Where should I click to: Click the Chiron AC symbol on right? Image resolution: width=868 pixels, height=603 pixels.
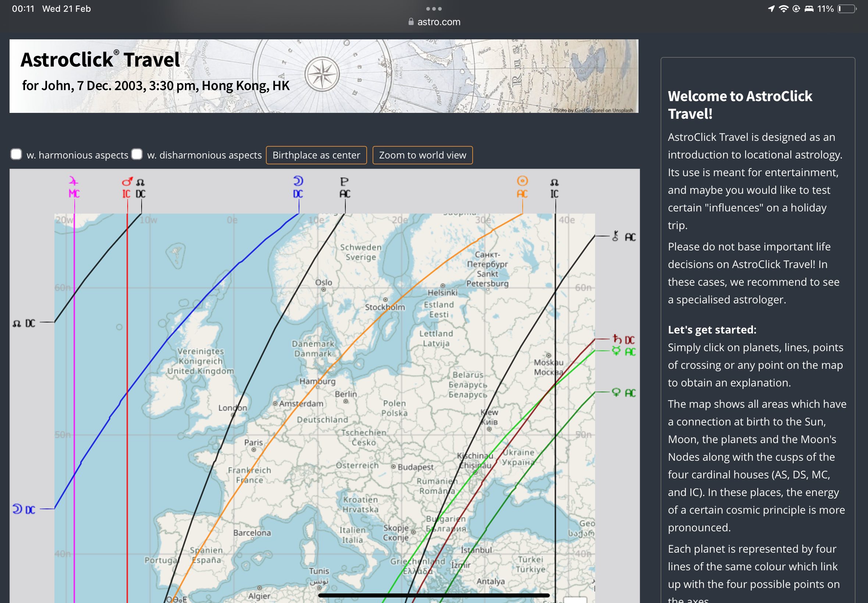click(616, 236)
